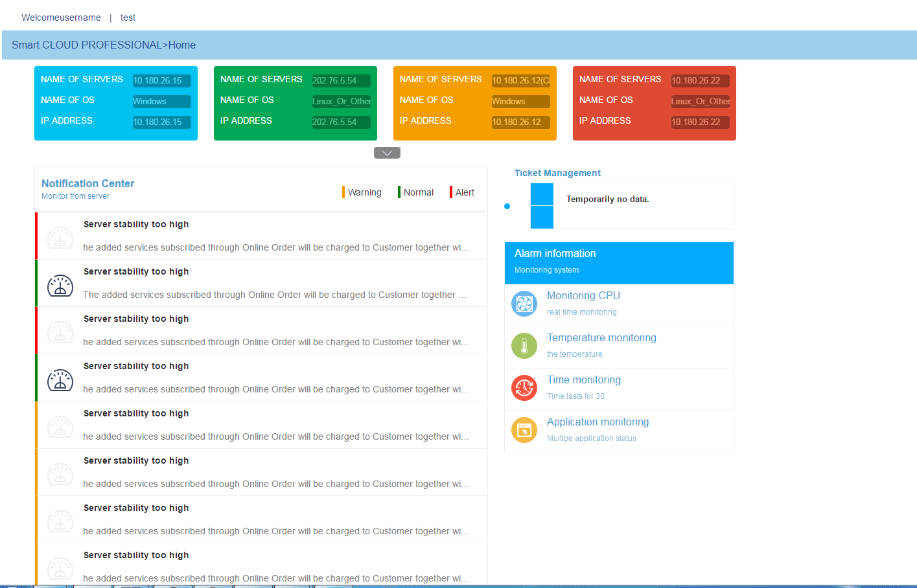Screen dimensions: 917x588
Task: Select the red server card 10.180.26.22
Action: pyautogui.click(x=655, y=103)
